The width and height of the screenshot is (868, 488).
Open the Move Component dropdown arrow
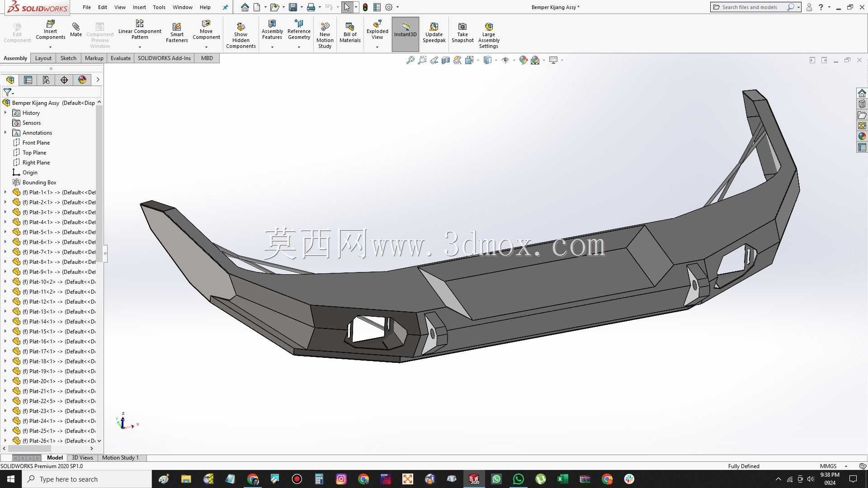tap(206, 47)
